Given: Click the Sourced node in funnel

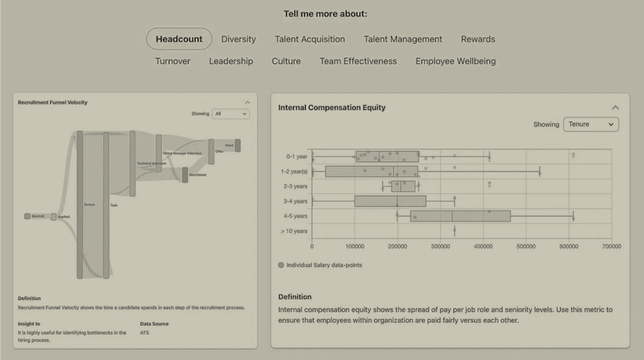Looking at the screenshot, I should pos(27,216).
